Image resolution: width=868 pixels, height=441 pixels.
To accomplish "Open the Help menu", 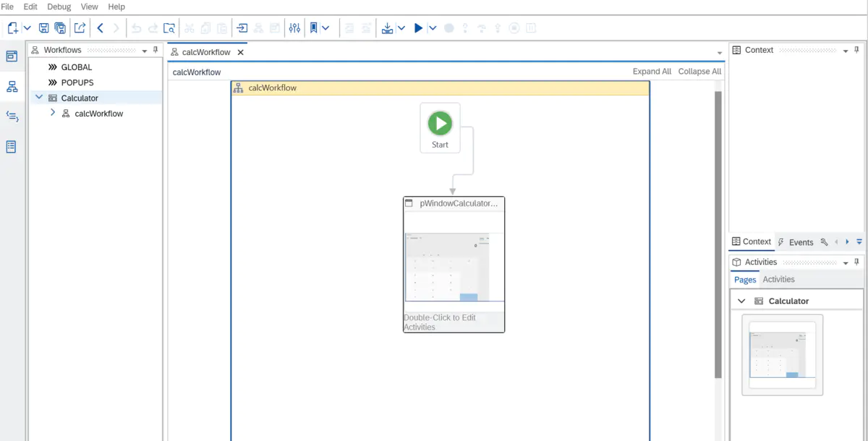I will (116, 7).
